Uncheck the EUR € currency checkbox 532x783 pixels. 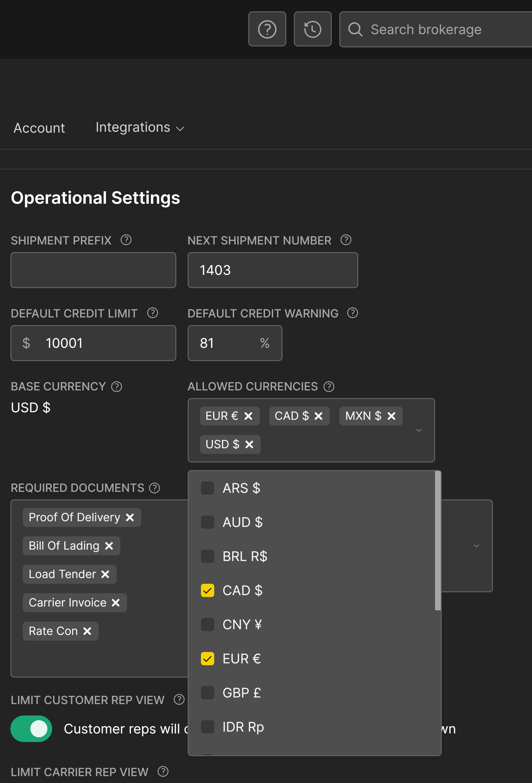pos(208,659)
